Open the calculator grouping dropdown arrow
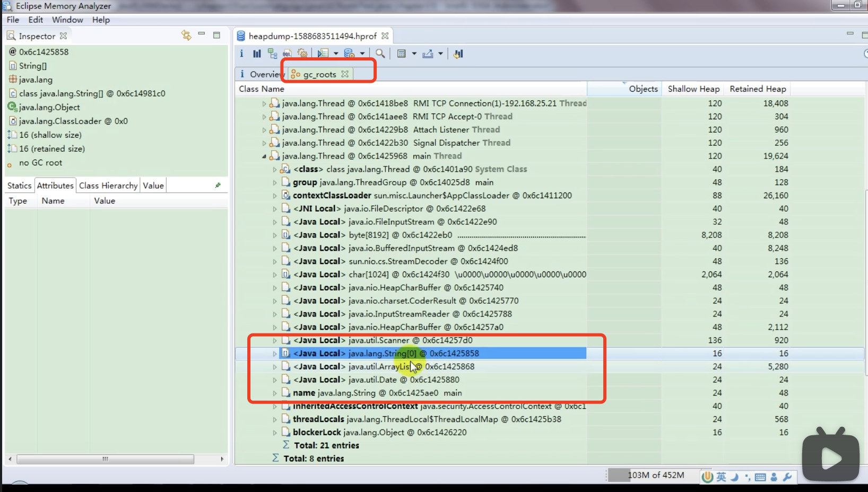Image resolution: width=868 pixels, height=492 pixels. [x=414, y=54]
